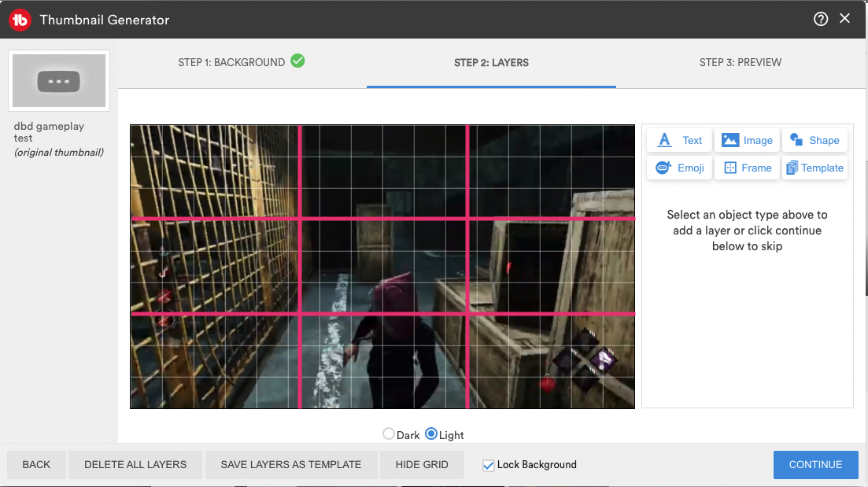Screen dimensions: 868x487
Task: Click DELETE ALL LAYERS button
Action: click(x=135, y=465)
